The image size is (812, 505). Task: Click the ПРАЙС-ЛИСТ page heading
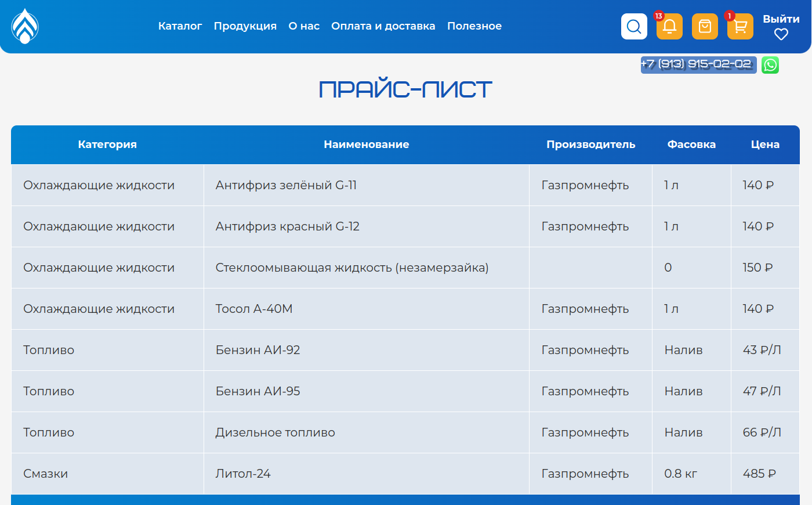tap(405, 89)
